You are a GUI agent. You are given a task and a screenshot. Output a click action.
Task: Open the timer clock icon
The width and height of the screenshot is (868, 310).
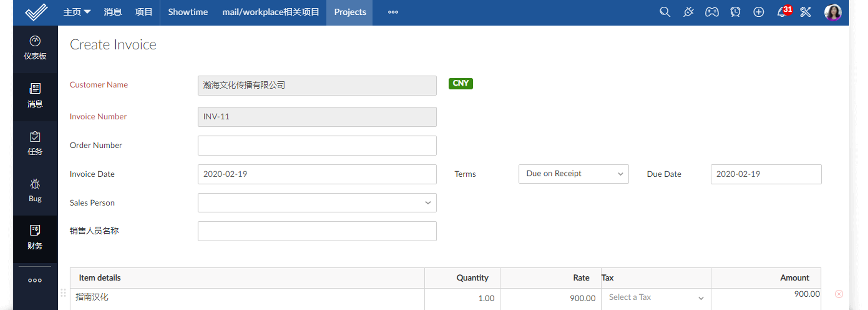735,12
